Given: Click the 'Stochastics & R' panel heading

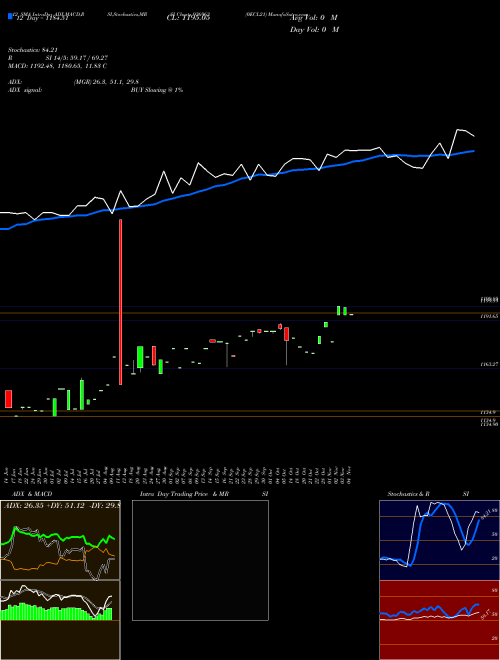Looking at the screenshot, I should tap(408, 494).
